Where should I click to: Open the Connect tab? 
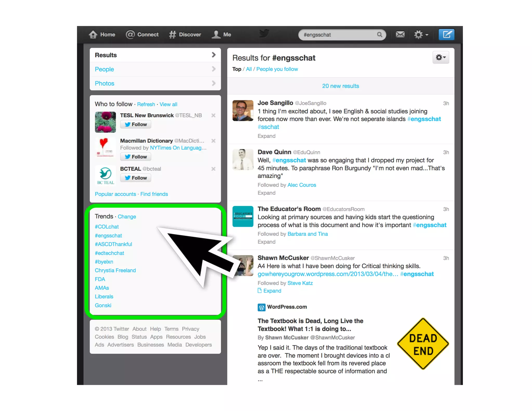(142, 35)
